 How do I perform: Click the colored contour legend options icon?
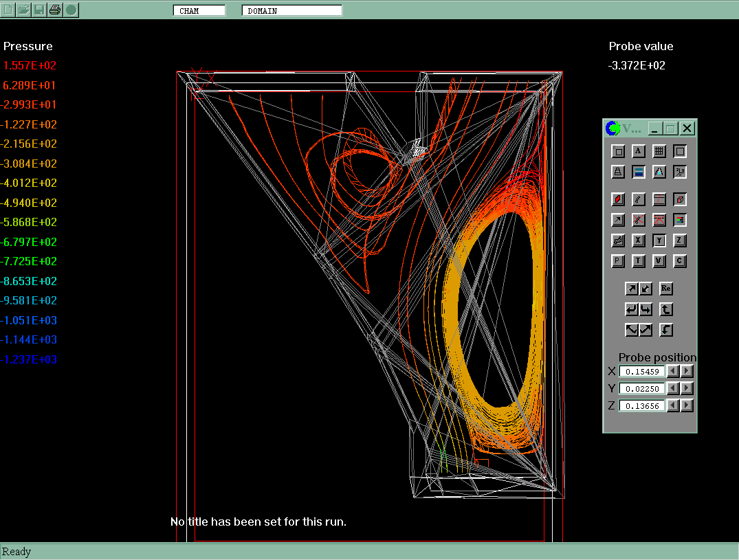point(679,221)
